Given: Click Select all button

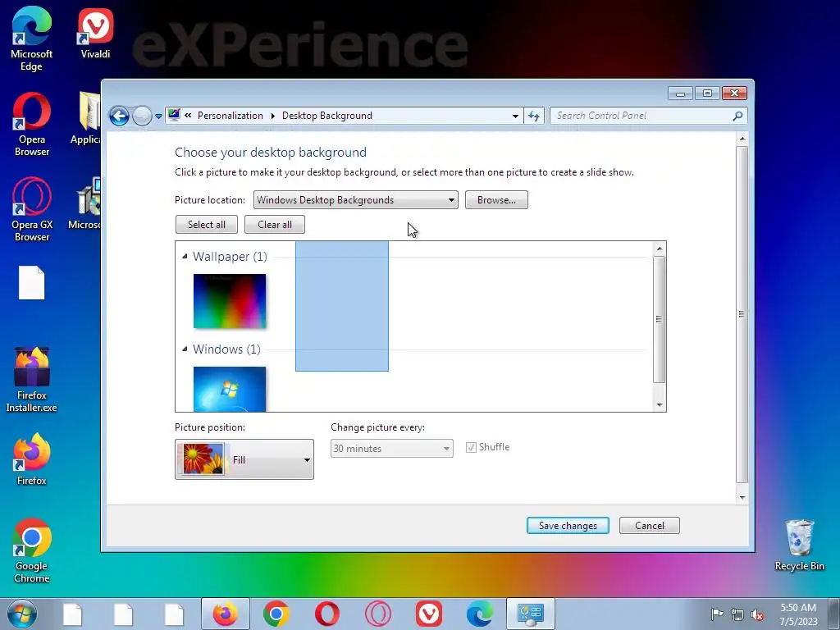Looking at the screenshot, I should tap(207, 225).
